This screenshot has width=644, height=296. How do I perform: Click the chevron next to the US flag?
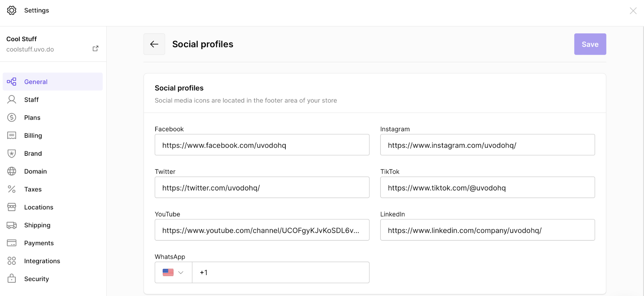(x=180, y=272)
